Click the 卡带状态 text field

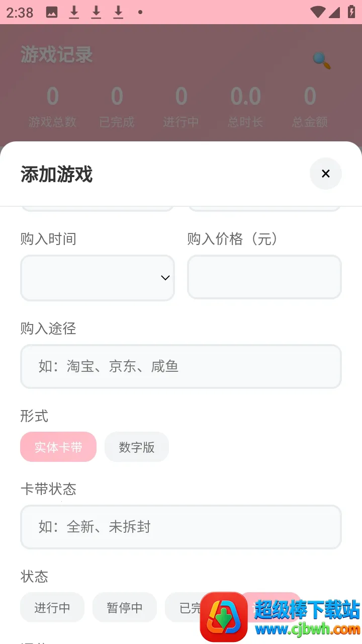point(181,527)
